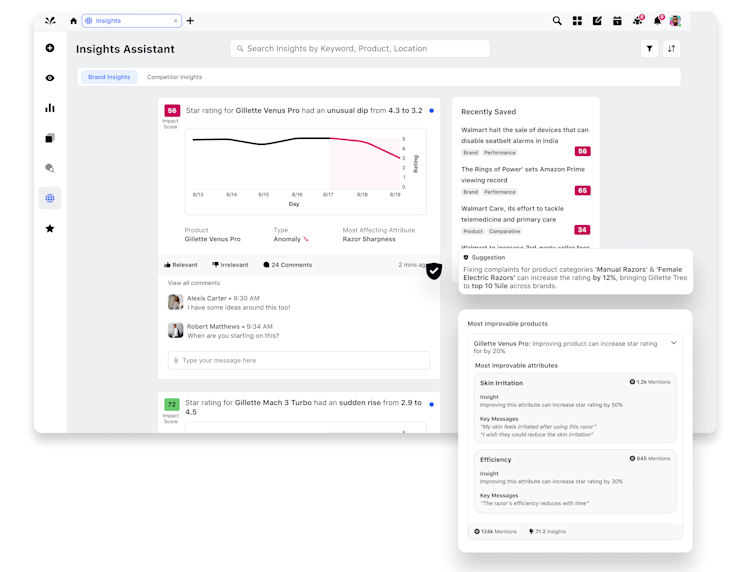Open the sidebar globe search icon

(x=50, y=168)
